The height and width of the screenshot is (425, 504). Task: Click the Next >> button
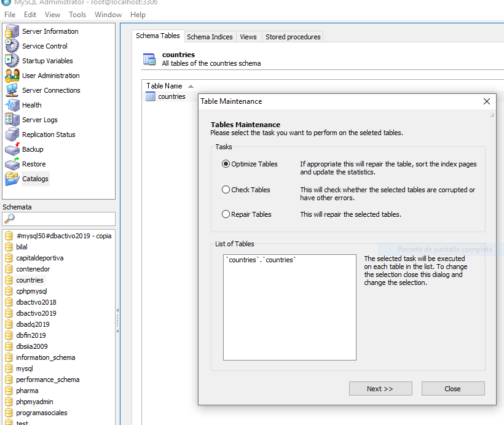[x=380, y=389]
